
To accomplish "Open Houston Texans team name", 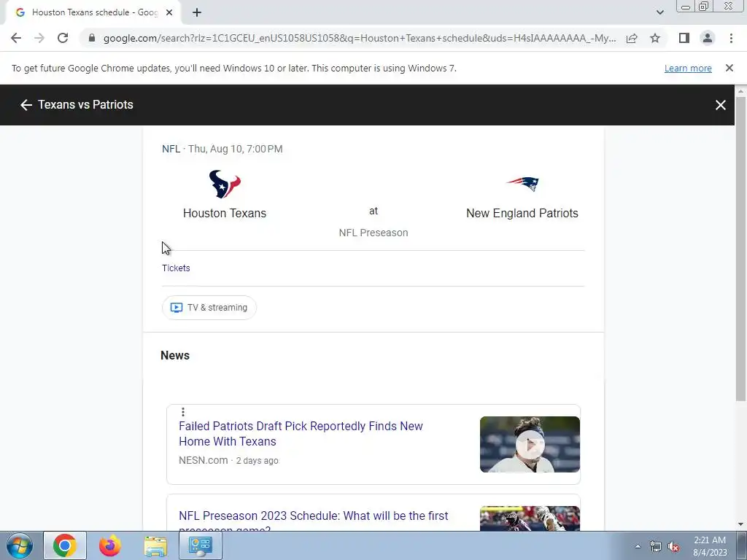I will point(225,214).
